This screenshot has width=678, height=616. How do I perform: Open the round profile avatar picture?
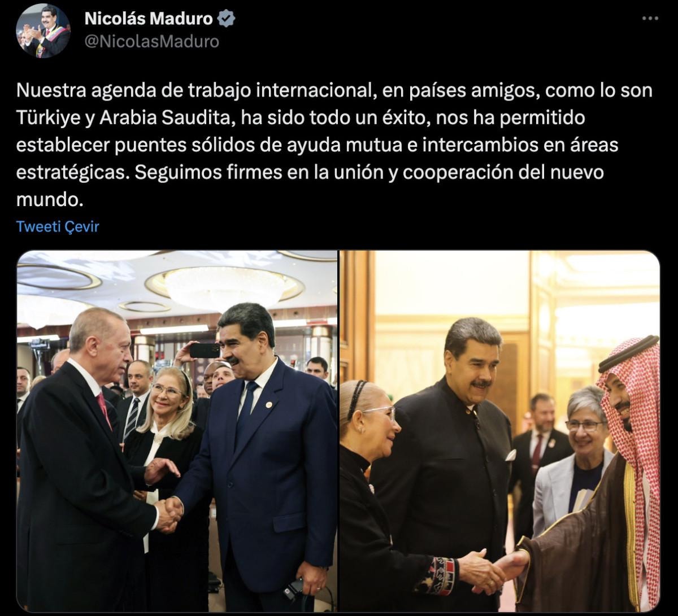pos(43,30)
